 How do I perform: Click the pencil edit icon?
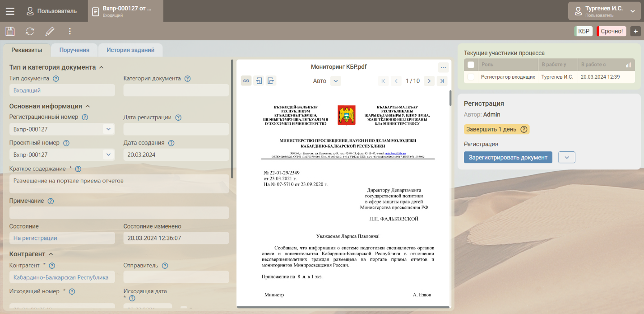click(x=50, y=31)
